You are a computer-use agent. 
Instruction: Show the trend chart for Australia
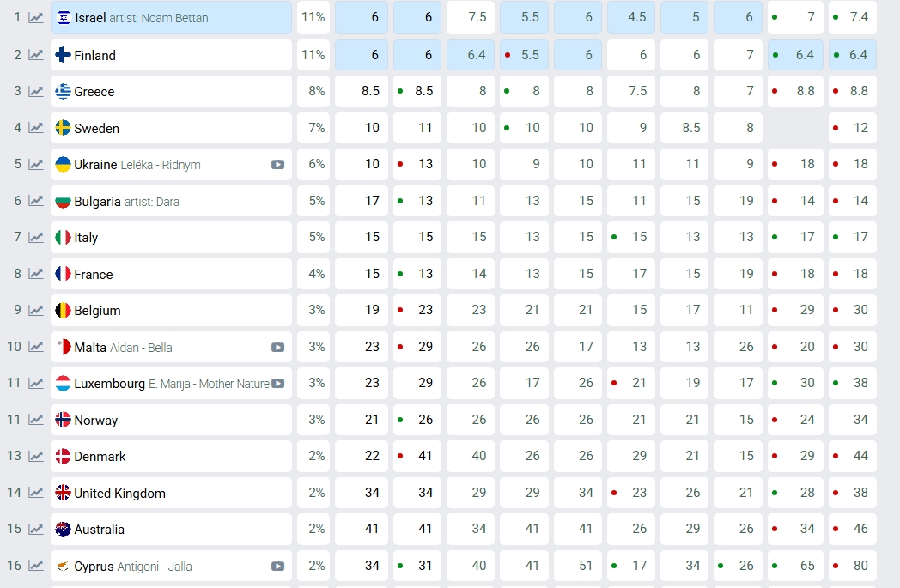coord(36,530)
